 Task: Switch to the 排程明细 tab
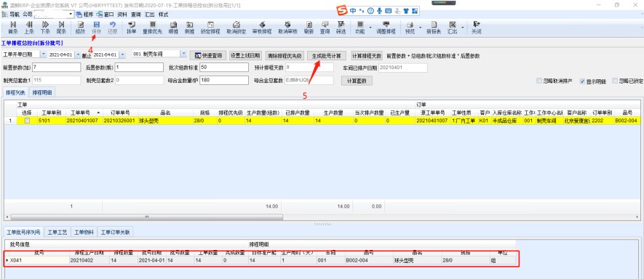42,93
